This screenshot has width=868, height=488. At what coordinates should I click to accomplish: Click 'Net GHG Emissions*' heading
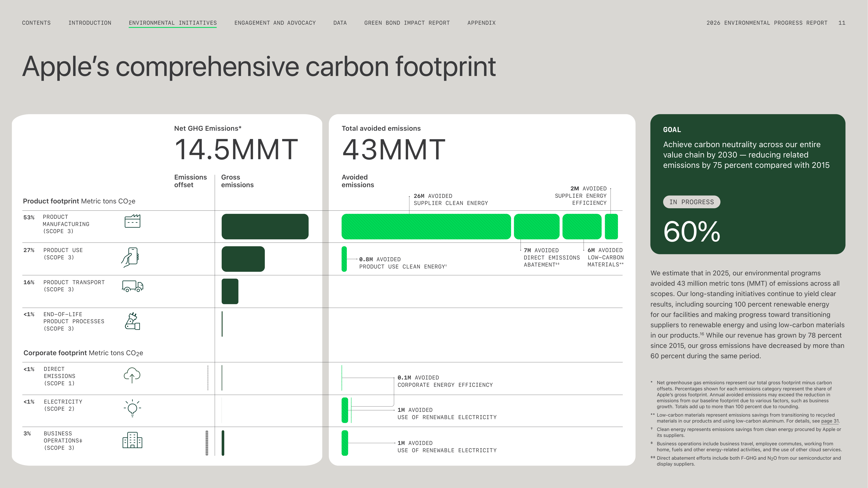click(x=208, y=128)
